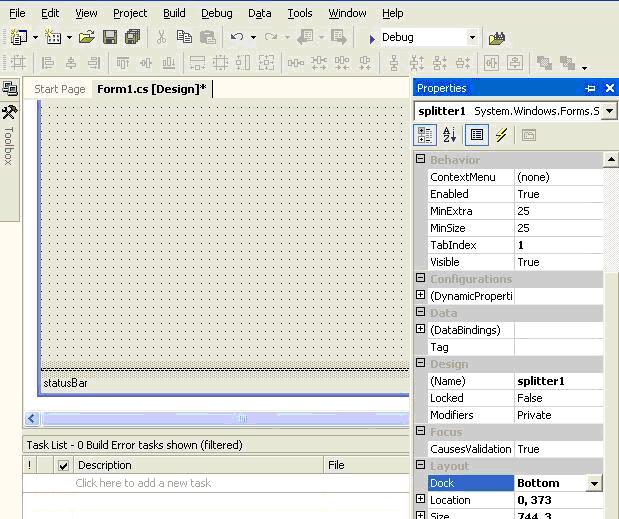Expand the (DataBindings) property node

point(421,330)
